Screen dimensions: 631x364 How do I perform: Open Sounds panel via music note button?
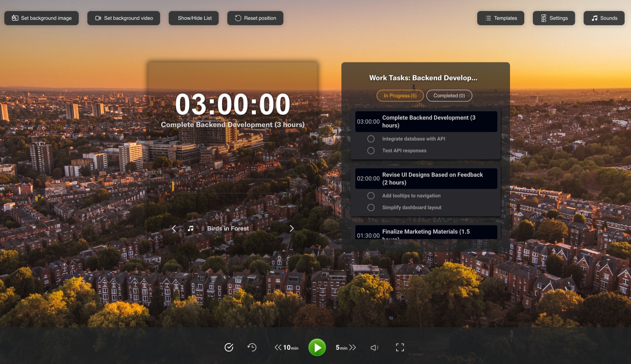pos(604,18)
